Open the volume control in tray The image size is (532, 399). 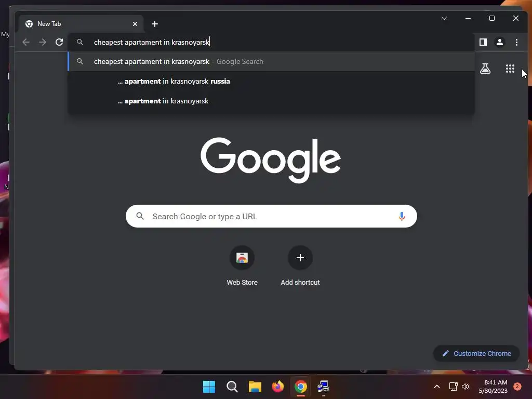coord(465,387)
